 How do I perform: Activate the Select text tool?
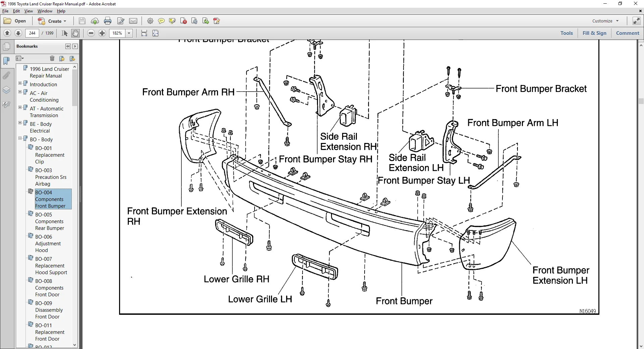coord(64,33)
